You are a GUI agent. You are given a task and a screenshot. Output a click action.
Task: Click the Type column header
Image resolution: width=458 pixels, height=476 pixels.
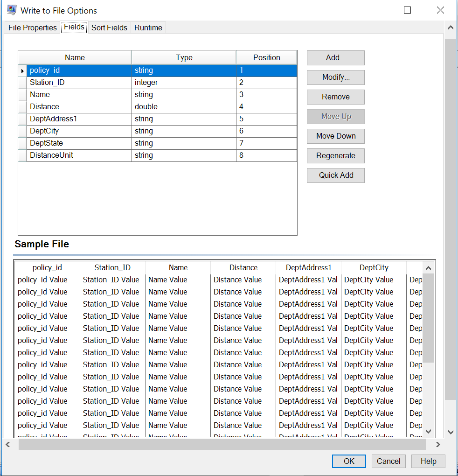[x=184, y=57]
